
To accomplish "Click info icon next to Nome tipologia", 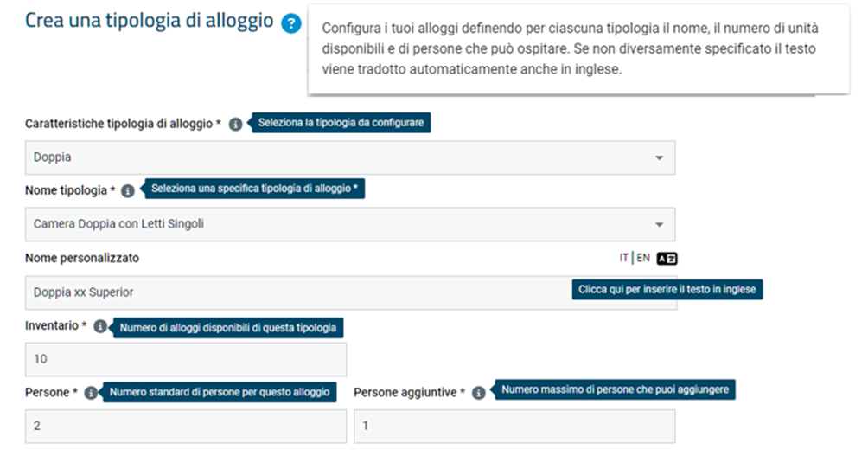I will [127, 191].
